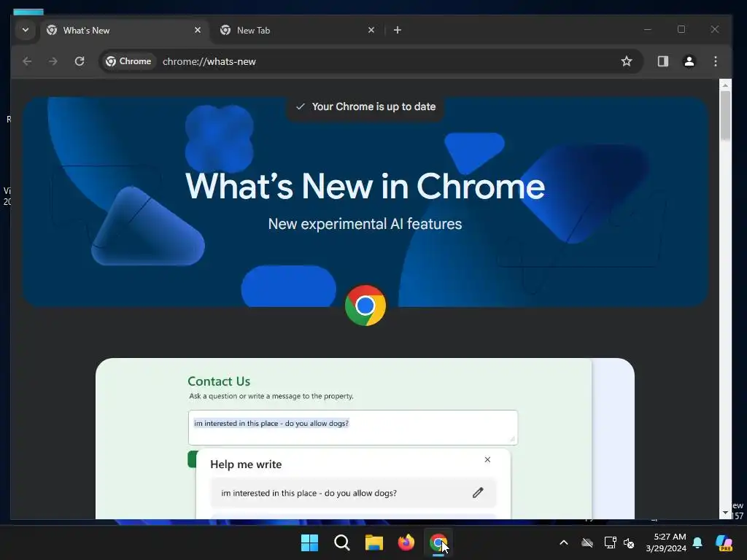Open Windows Start menu

[309, 542]
